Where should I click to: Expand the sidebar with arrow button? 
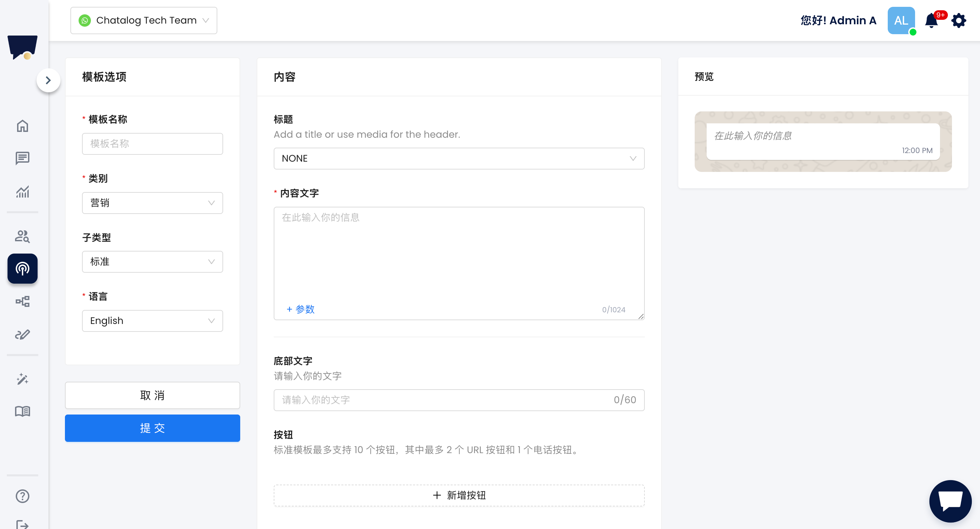click(x=48, y=80)
